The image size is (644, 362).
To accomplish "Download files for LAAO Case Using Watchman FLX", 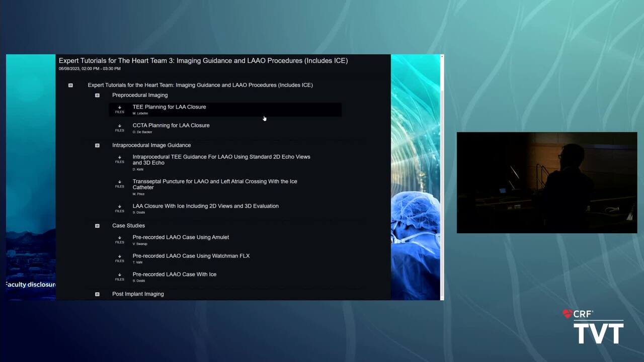I will pos(119,258).
